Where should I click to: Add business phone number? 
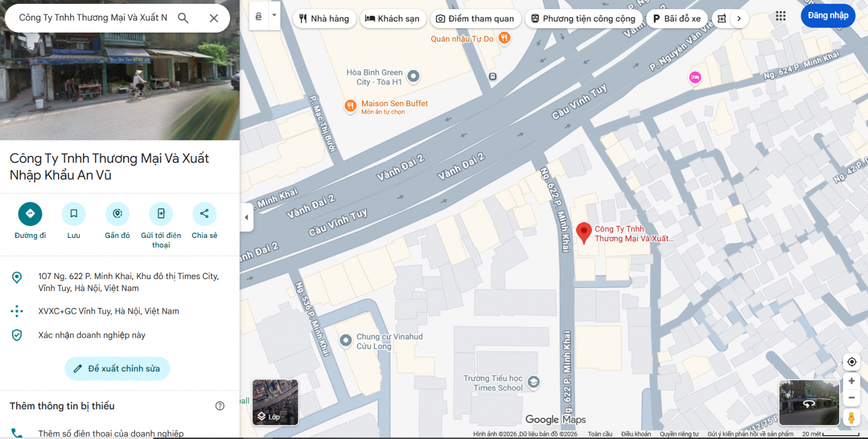pos(111,433)
